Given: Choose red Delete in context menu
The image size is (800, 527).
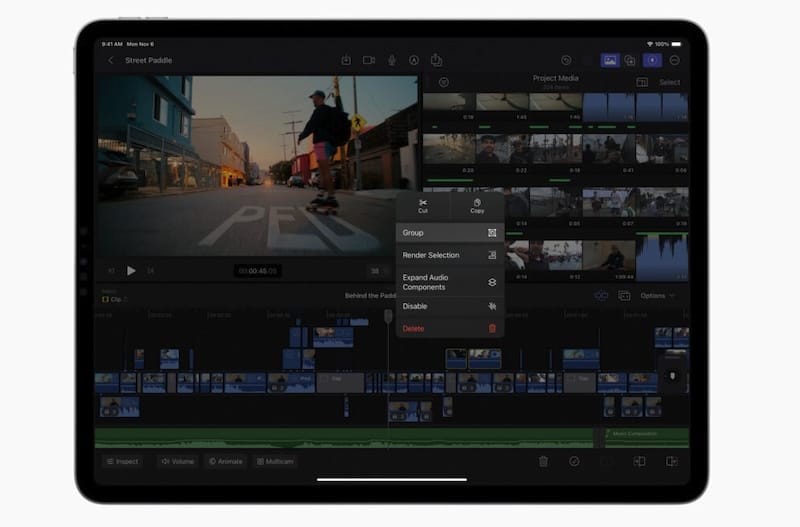Looking at the screenshot, I should pos(450,329).
